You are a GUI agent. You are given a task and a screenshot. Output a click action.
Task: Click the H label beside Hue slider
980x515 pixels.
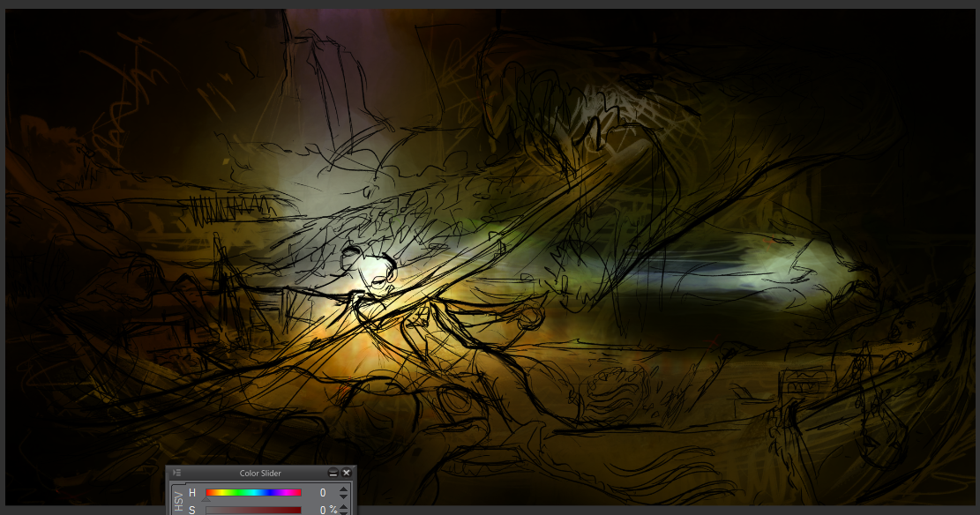tap(192, 493)
